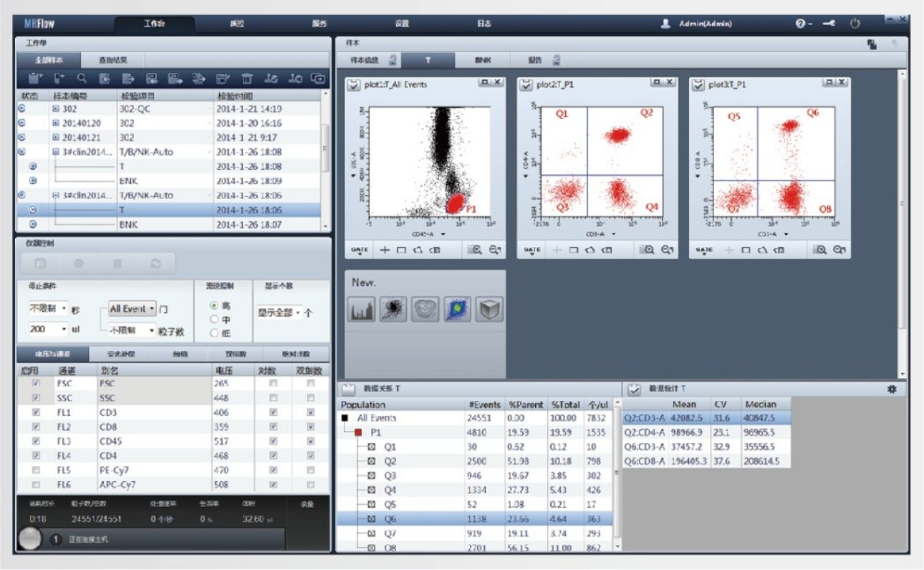Create a new histogram plot
Screen dimensions: 924x570
362,309
